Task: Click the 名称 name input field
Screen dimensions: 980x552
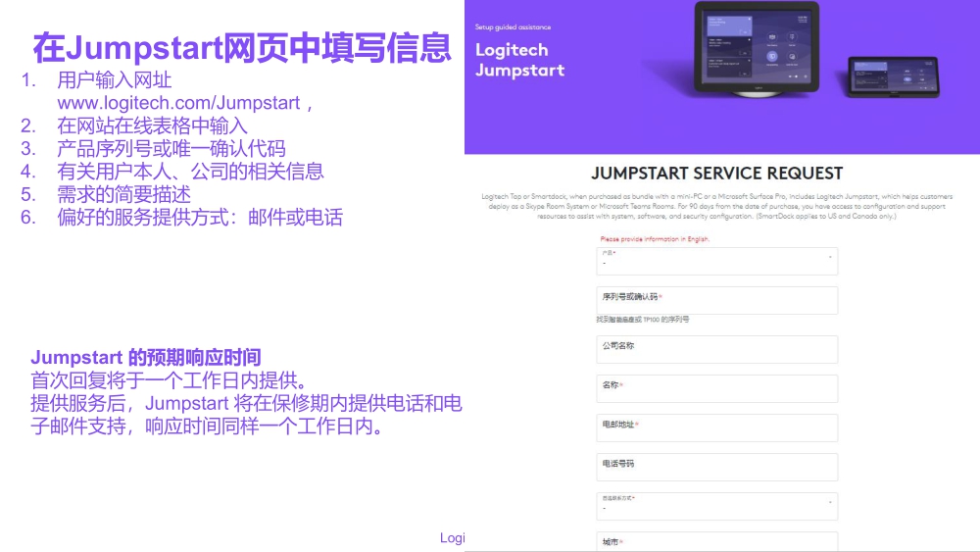Action: [717, 389]
